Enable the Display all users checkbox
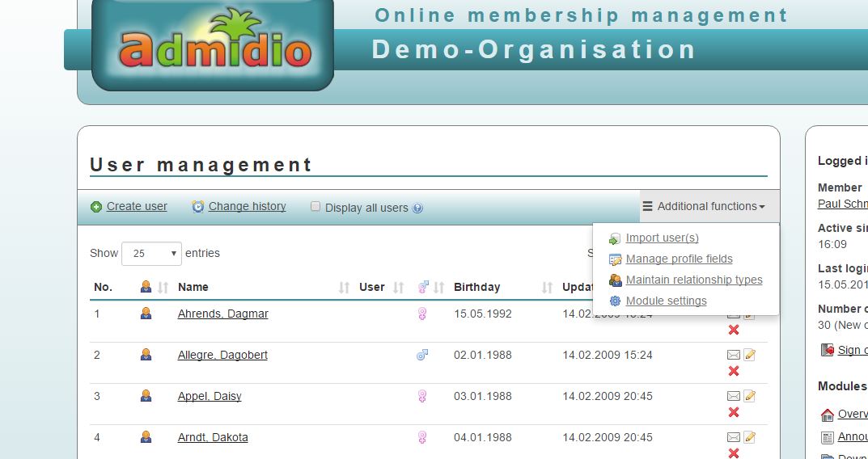 pos(316,207)
